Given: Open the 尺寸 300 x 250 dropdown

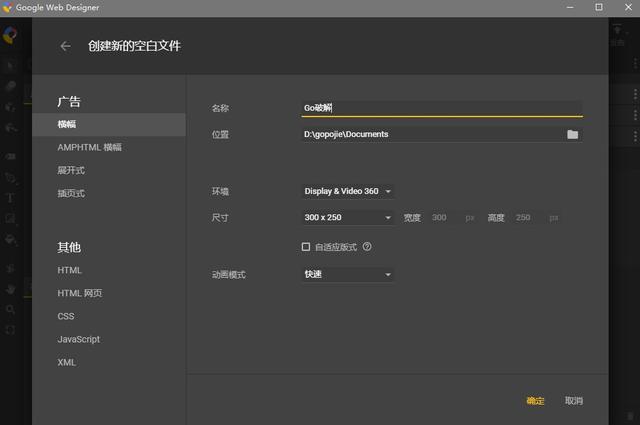Looking at the screenshot, I should (348, 217).
